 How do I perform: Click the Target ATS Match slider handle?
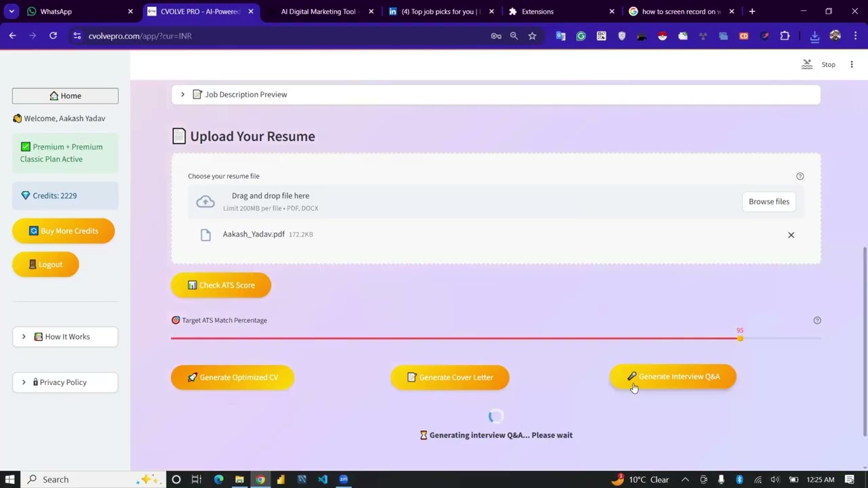(x=740, y=338)
